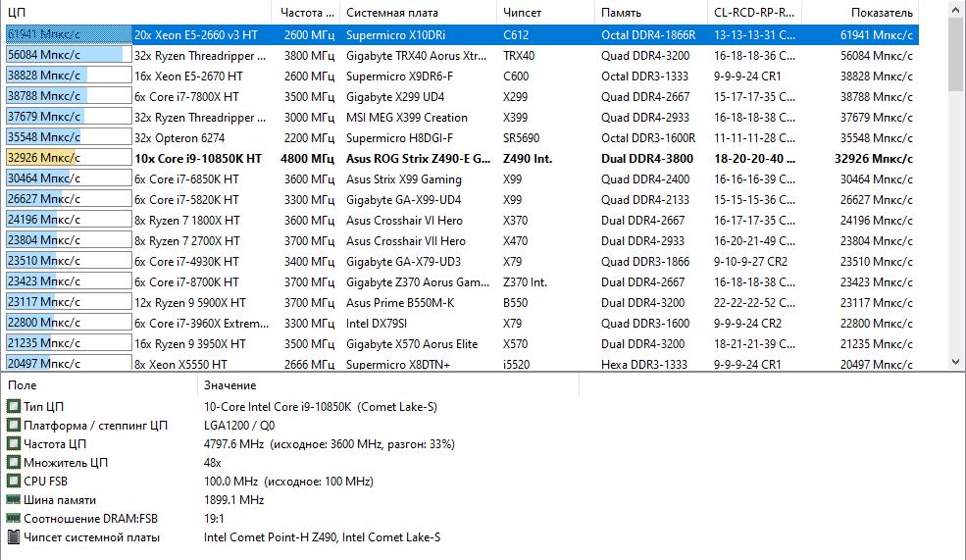Sort by the ЦП column header
This screenshot has width=966, height=560.
pos(135,13)
